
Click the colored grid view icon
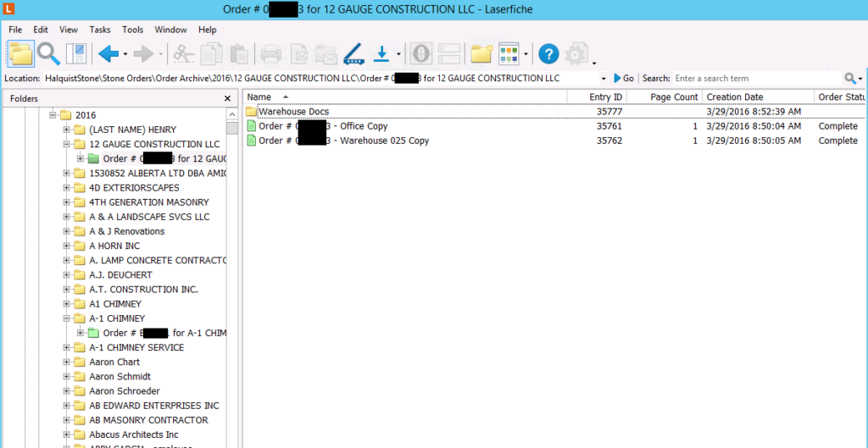coord(509,53)
